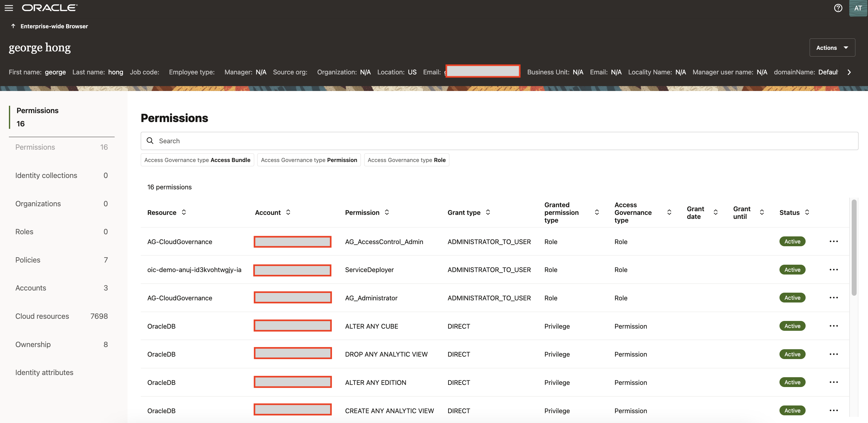Select Policies in the sidebar

(x=28, y=259)
